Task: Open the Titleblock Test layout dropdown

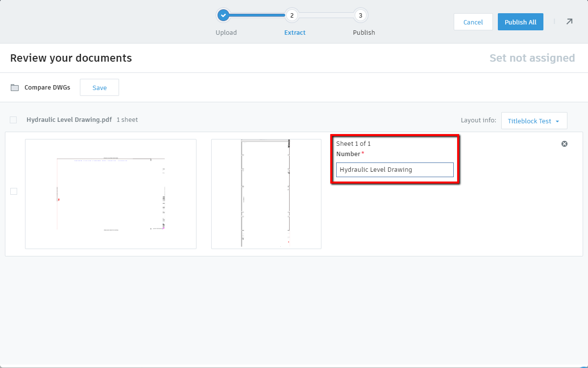Action: pyautogui.click(x=534, y=121)
